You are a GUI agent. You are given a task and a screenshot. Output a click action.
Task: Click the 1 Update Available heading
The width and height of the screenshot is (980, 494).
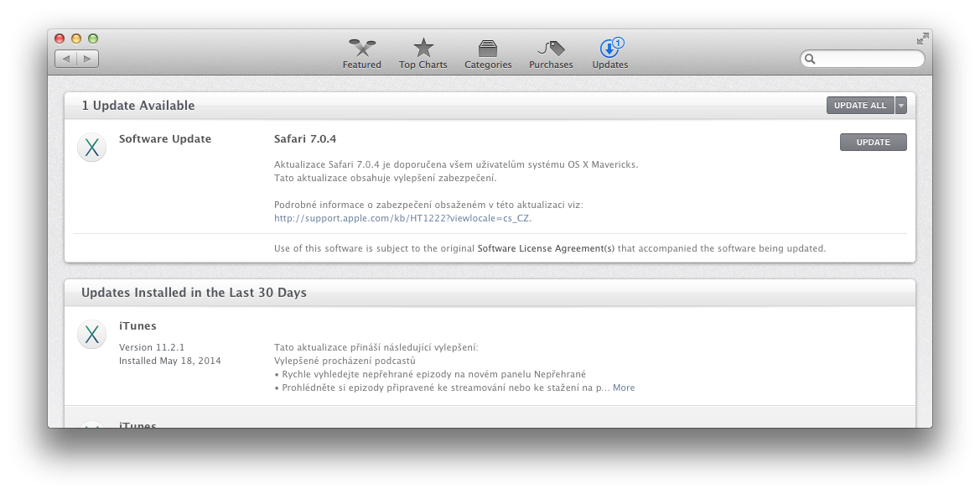point(138,106)
